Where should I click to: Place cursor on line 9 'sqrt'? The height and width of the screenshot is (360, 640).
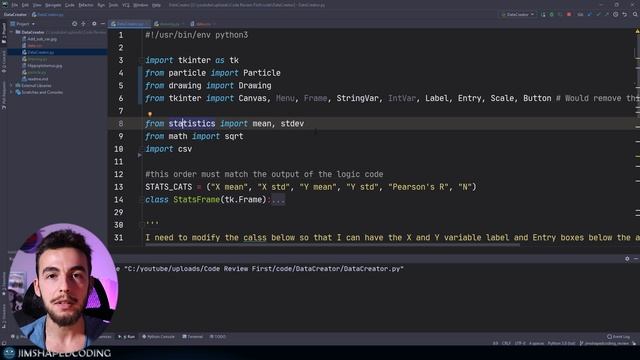234,136
